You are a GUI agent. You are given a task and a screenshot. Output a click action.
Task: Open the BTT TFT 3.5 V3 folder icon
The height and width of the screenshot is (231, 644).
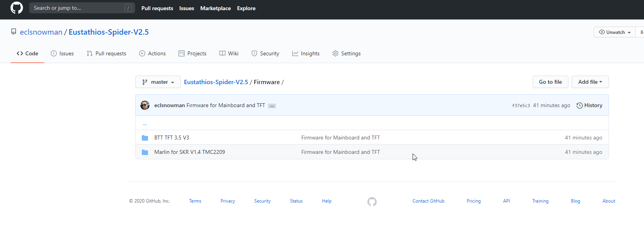(145, 138)
